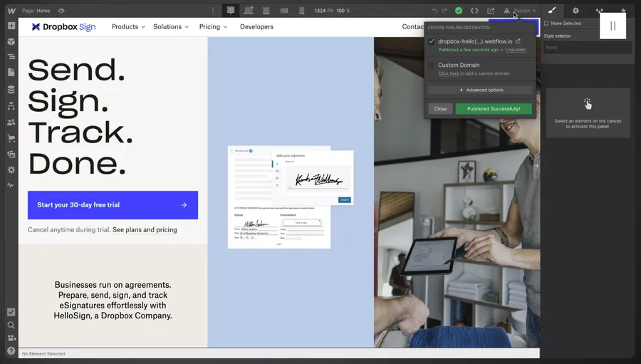Click here to add a custom domain
The image size is (641, 364).
[x=449, y=73]
